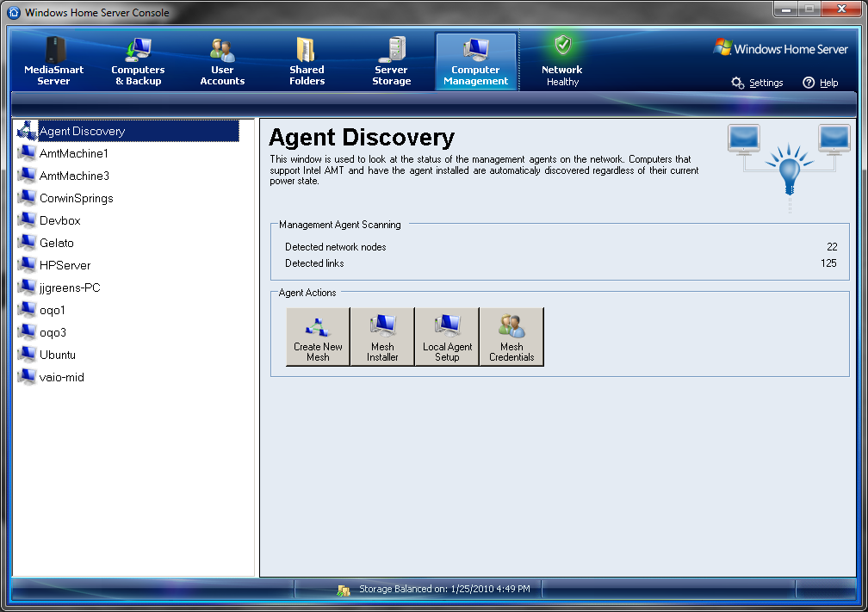Click the Storage Balanced status text
Image resolution: width=868 pixels, height=612 pixels.
point(444,589)
